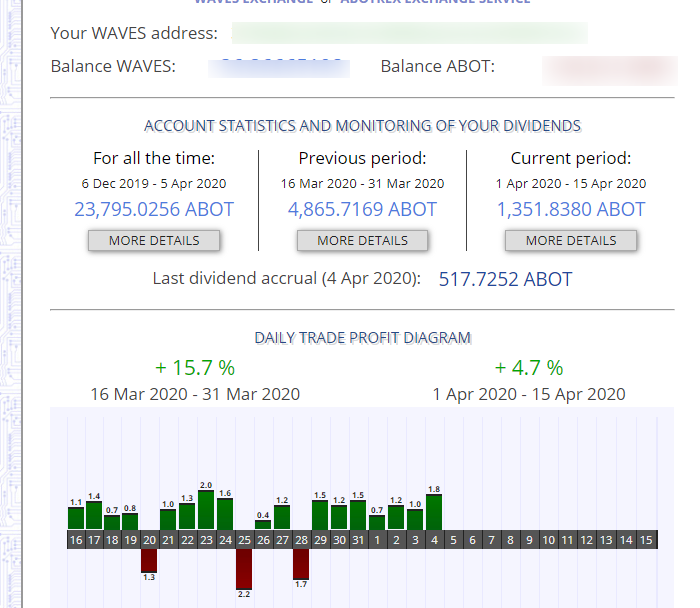This screenshot has height=608, width=700.
Task: Open More Details for current period
Action: (x=571, y=241)
